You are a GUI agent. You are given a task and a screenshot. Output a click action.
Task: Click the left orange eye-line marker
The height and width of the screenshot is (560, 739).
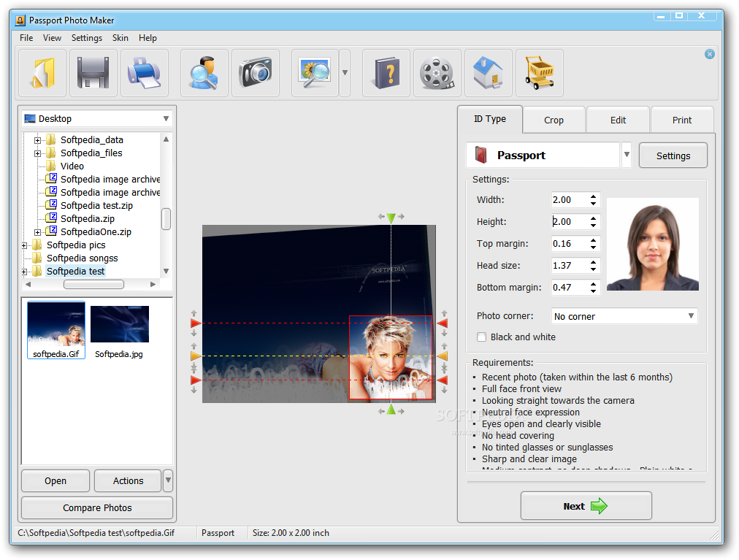(196, 356)
